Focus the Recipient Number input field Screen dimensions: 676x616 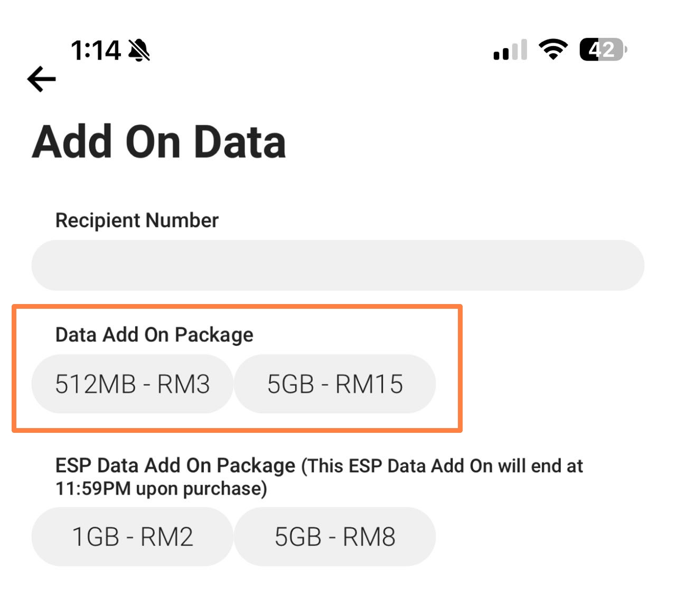click(338, 265)
